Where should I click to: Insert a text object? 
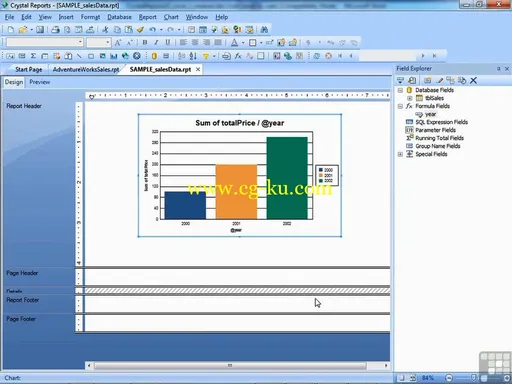click(x=11, y=56)
